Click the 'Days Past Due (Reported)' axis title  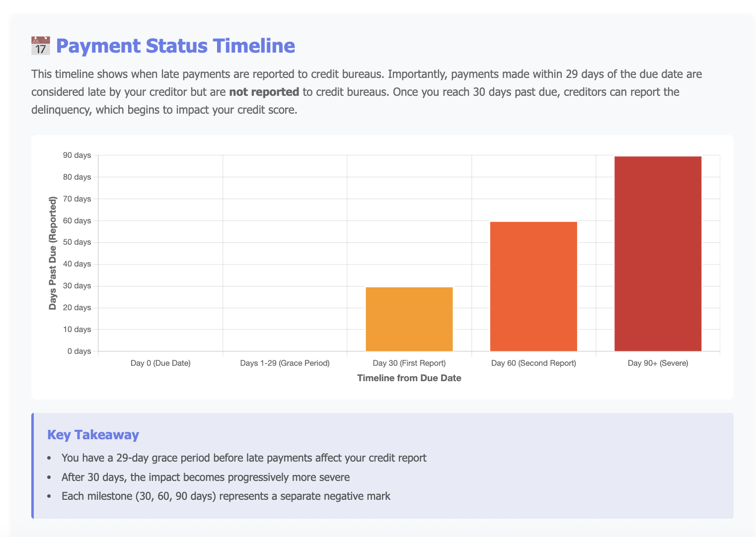tap(53, 253)
